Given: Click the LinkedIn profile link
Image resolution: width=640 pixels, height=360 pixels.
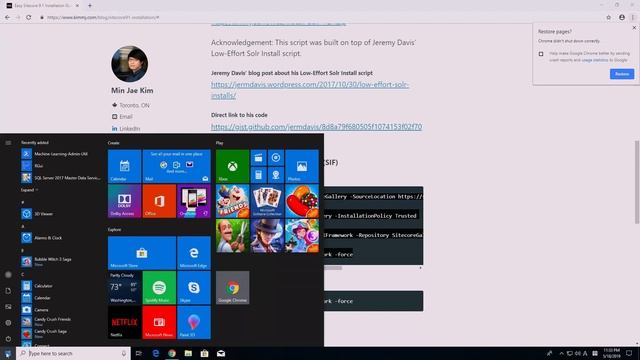Looking at the screenshot, I should [x=130, y=129].
